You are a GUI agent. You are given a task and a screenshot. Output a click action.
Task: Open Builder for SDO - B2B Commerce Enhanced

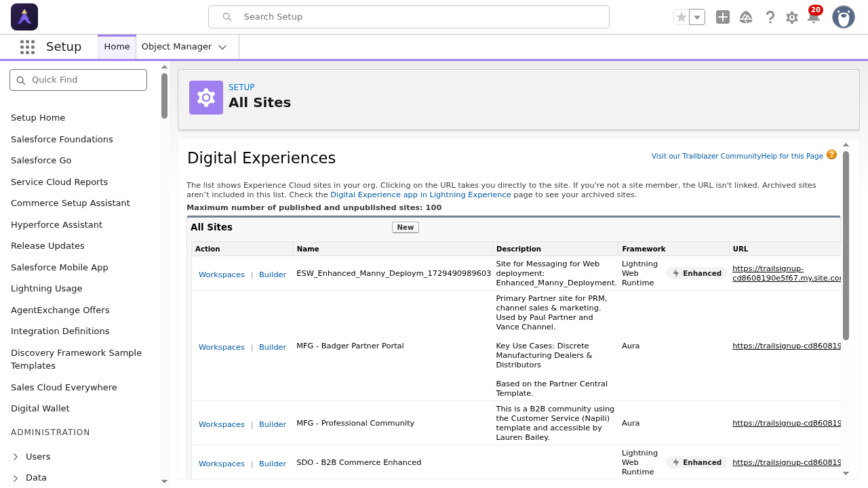[273, 464]
